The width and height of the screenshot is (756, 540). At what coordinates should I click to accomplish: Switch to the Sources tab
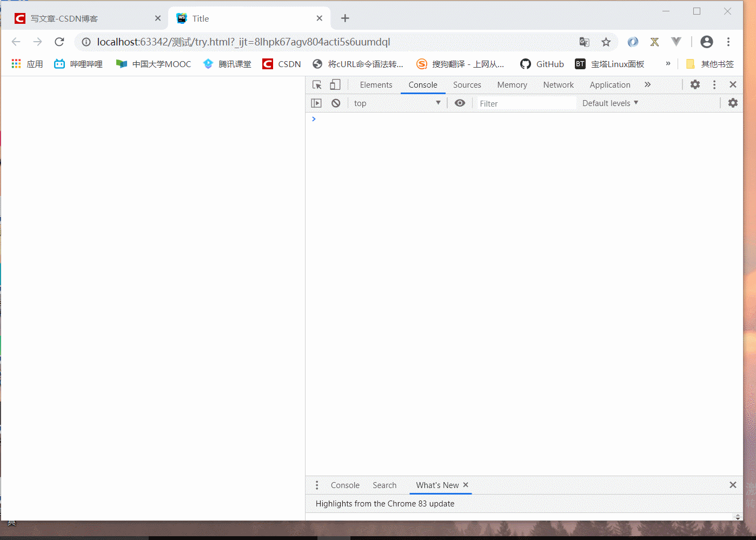(x=467, y=85)
